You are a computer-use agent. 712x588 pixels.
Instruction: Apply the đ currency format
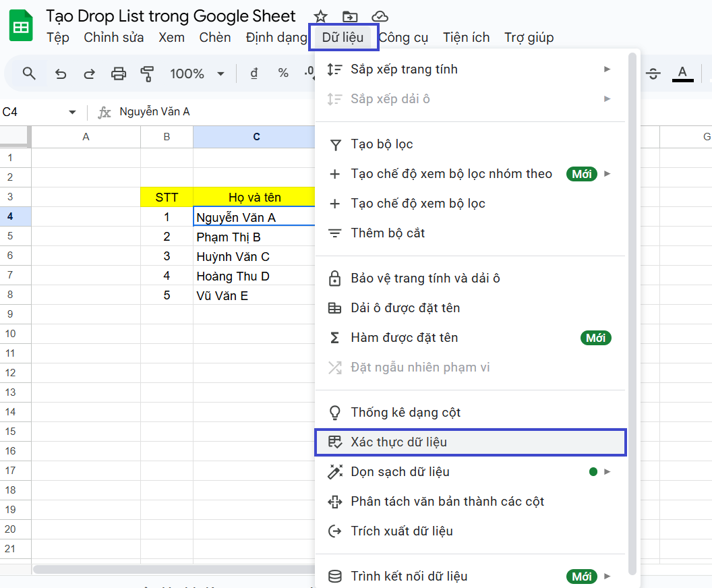point(254,73)
